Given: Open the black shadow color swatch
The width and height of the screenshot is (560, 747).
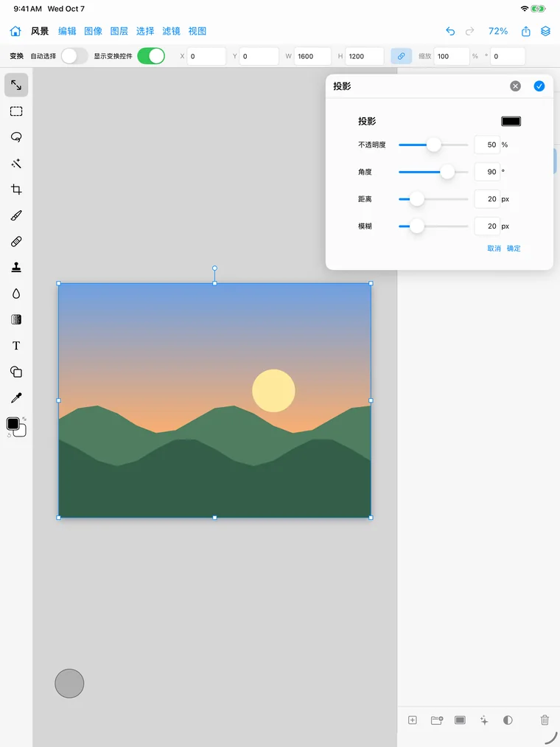Looking at the screenshot, I should (511, 122).
